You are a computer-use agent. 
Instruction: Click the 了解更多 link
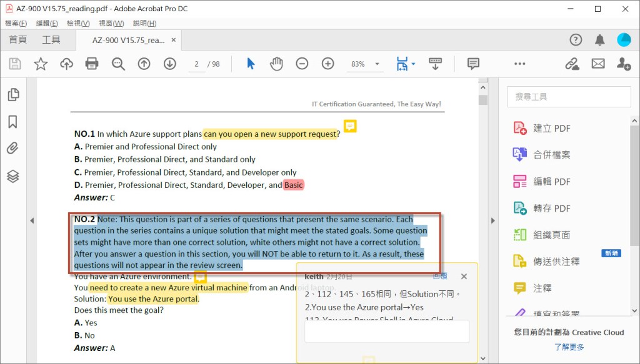(569, 347)
